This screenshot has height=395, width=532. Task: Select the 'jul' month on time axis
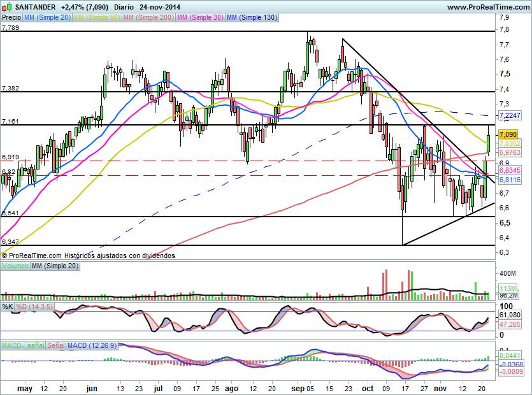tap(158, 389)
